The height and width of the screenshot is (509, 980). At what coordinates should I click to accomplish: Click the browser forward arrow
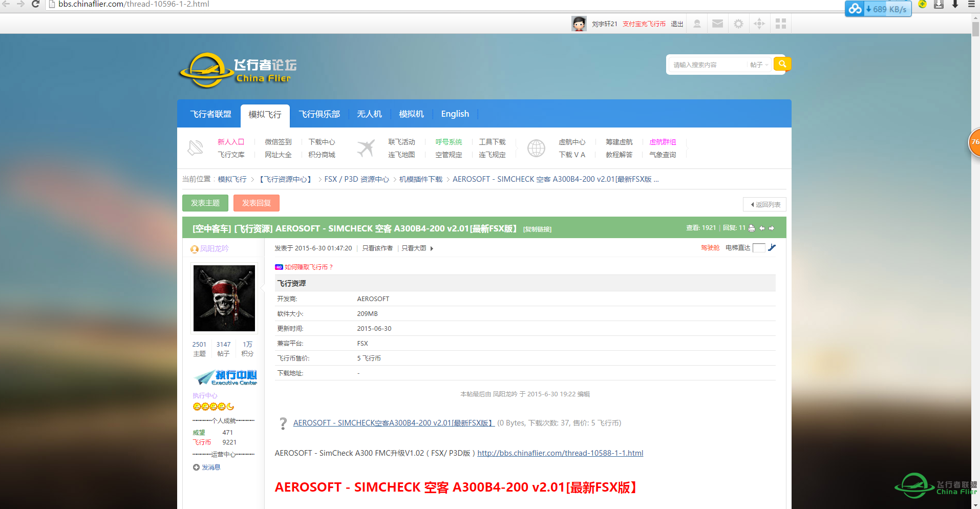pos(20,4)
